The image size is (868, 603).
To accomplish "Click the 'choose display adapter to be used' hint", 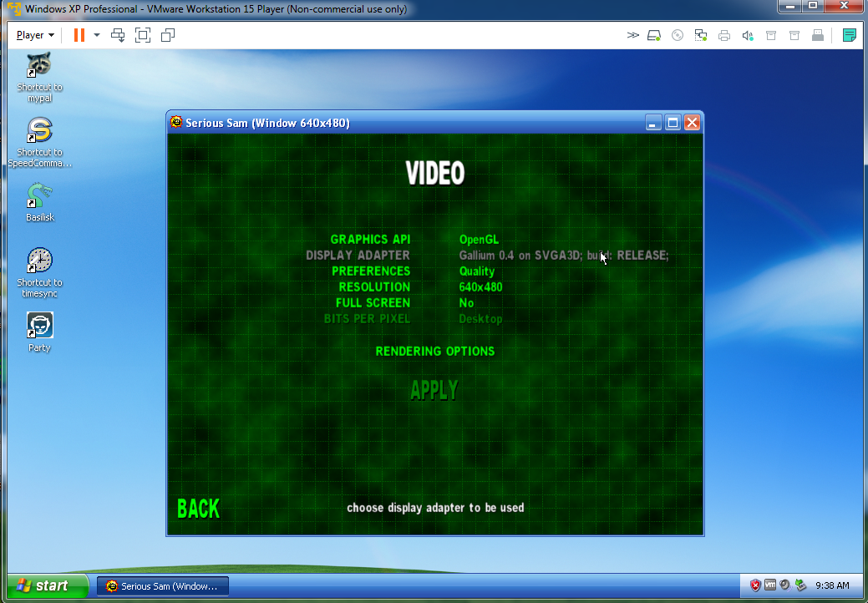I will [x=435, y=508].
